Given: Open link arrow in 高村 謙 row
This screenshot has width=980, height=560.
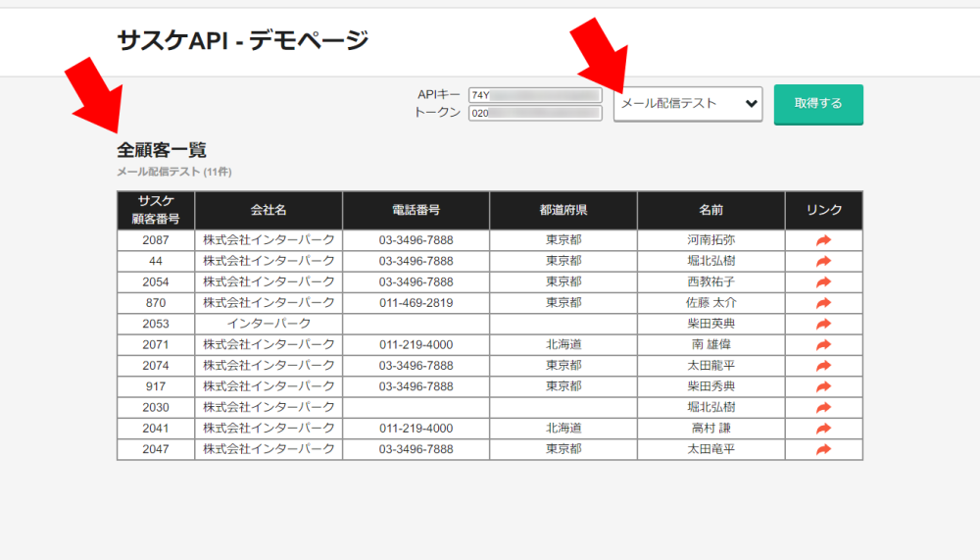Looking at the screenshot, I should click(823, 429).
